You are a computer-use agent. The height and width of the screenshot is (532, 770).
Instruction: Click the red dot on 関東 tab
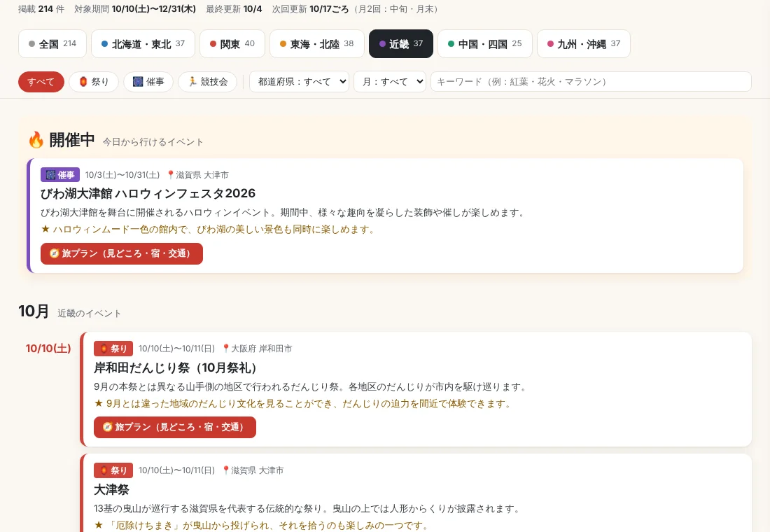[213, 44]
